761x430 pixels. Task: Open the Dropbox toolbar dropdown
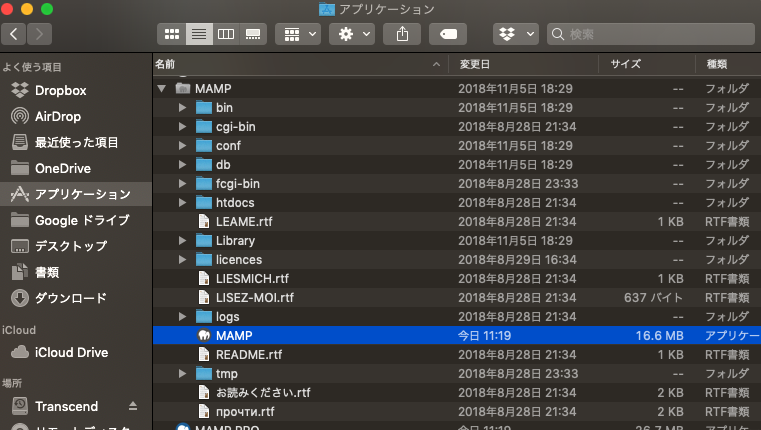(515, 34)
